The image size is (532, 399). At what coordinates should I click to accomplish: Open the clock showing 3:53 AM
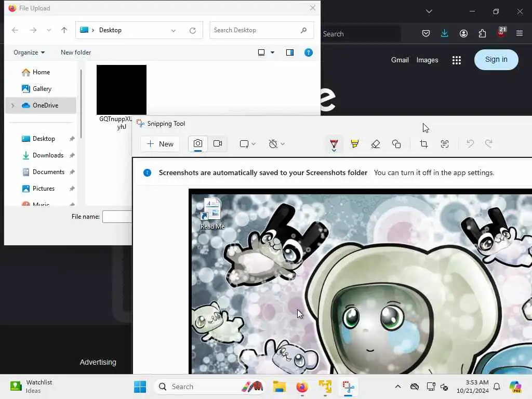pyautogui.click(x=472, y=387)
